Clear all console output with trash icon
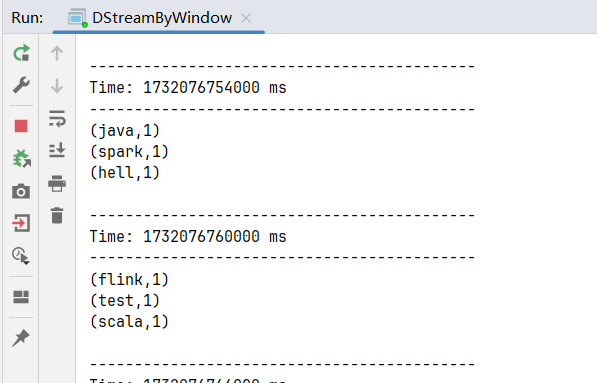The height and width of the screenshot is (383, 597). click(x=57, y=215)
